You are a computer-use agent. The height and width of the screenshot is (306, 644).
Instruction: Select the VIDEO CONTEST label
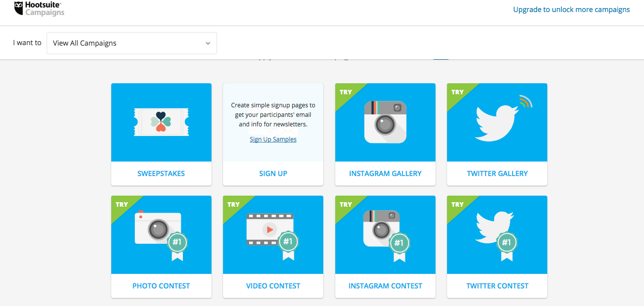[273, 285]
